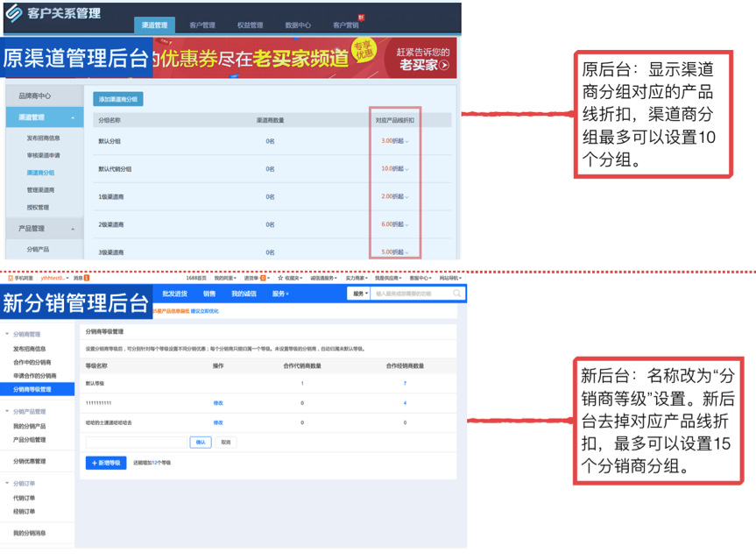Click the 添加渠道商分组 button

(118, 99)
